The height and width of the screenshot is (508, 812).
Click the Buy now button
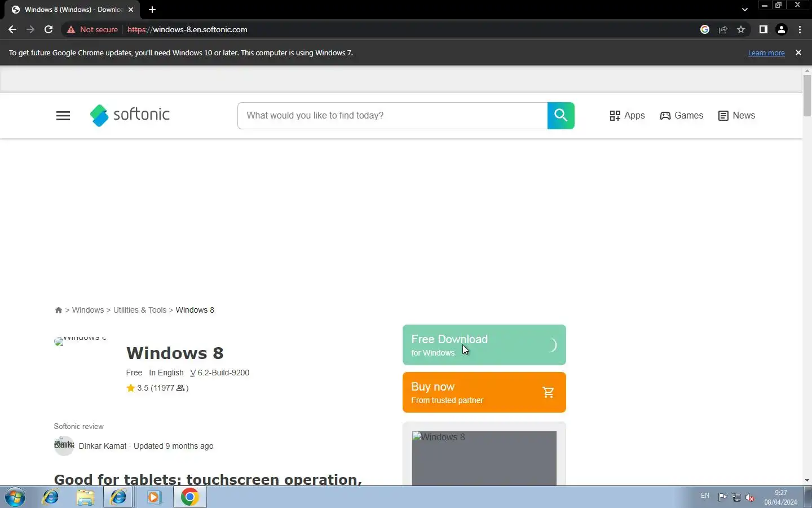[484, 392]
